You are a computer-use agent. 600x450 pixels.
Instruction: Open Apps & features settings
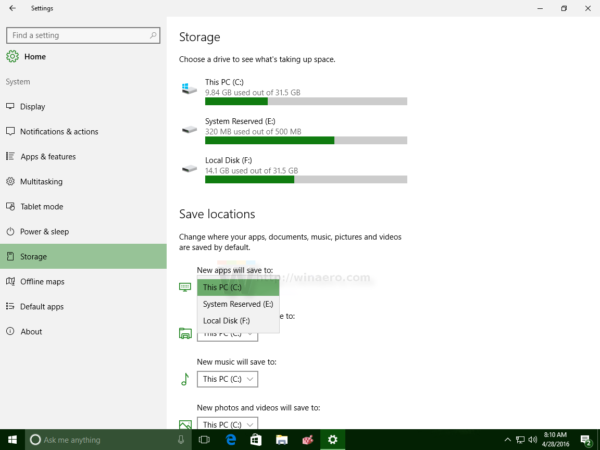[83, 157]
